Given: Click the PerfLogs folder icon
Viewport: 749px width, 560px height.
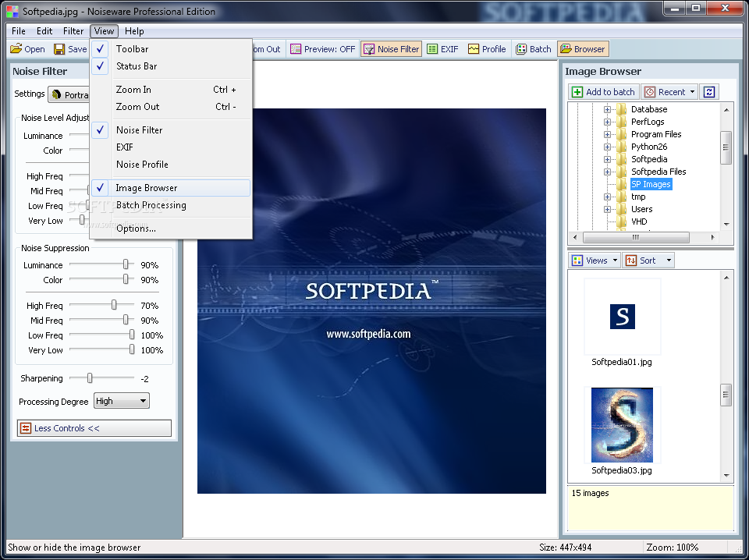Looking at the screenshot, I should (x=621, y=122).
